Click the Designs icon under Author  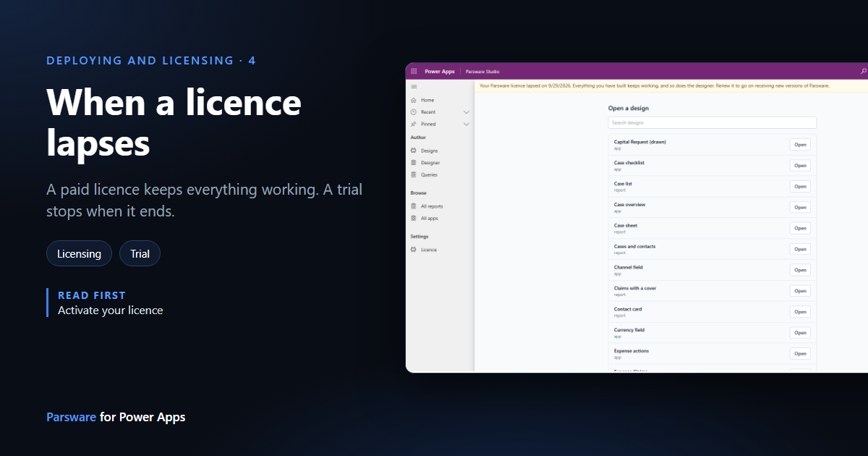pos(413,151)
